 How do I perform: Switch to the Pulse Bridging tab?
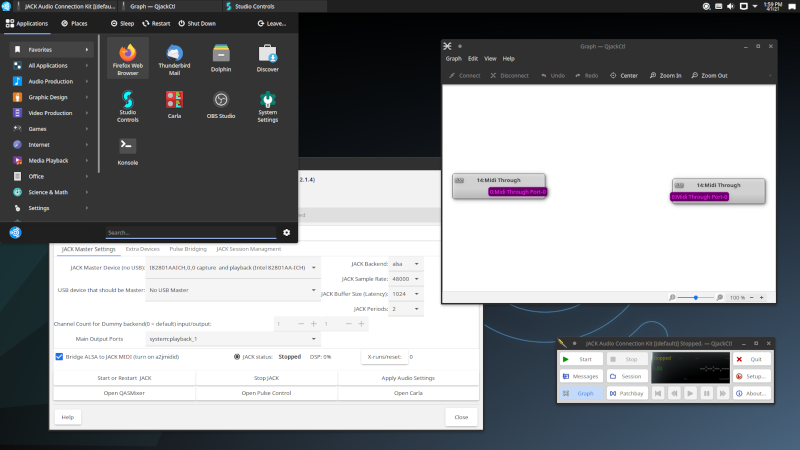(x=187, y=249)
